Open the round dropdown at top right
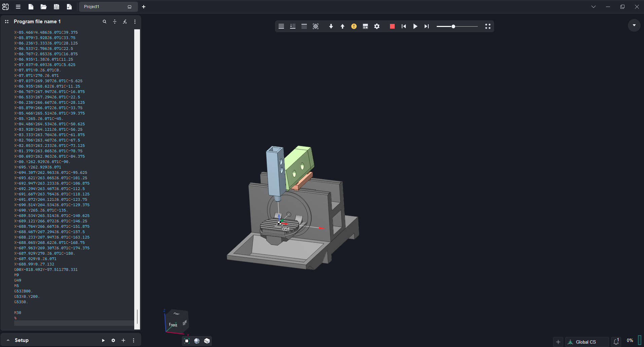This screenshot has width=644, height=347. click(x=634, y=25)
